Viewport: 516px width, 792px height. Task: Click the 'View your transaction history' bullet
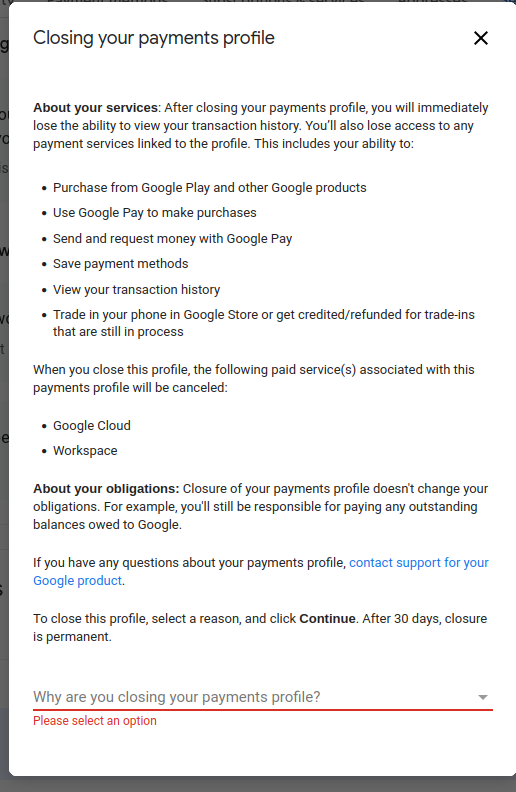click(136, 289)
